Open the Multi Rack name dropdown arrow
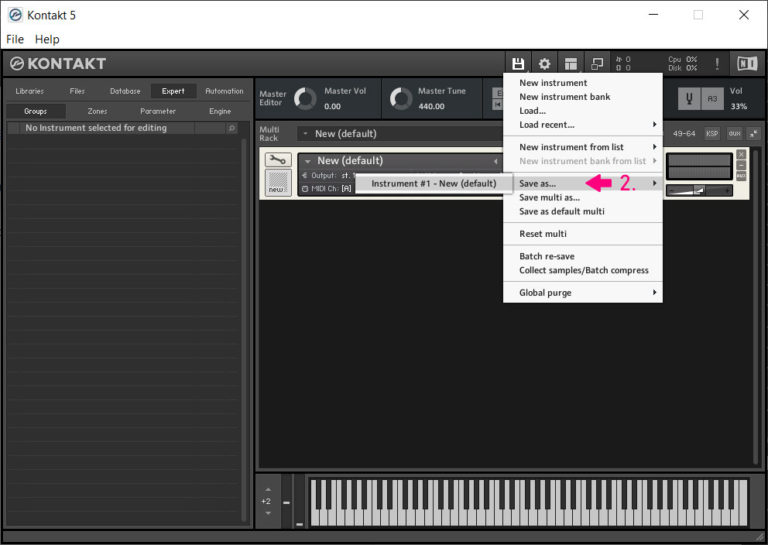Viewport: 768px width, 545px height. (x=304, y=134)
